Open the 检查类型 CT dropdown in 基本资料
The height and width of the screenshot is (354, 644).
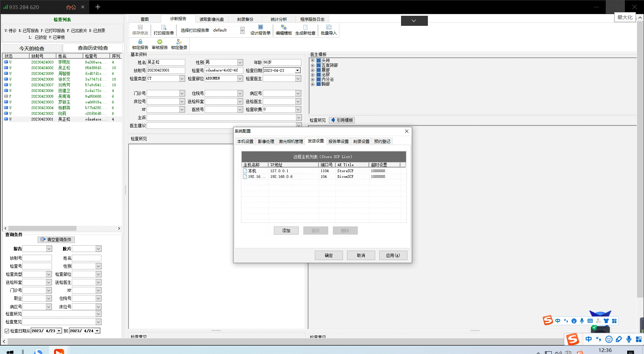coord(182,79)
